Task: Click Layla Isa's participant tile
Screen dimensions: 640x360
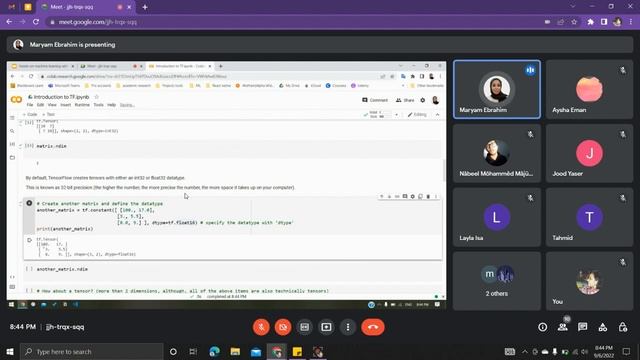Action: pyautogui.click(x=497, y=217)
